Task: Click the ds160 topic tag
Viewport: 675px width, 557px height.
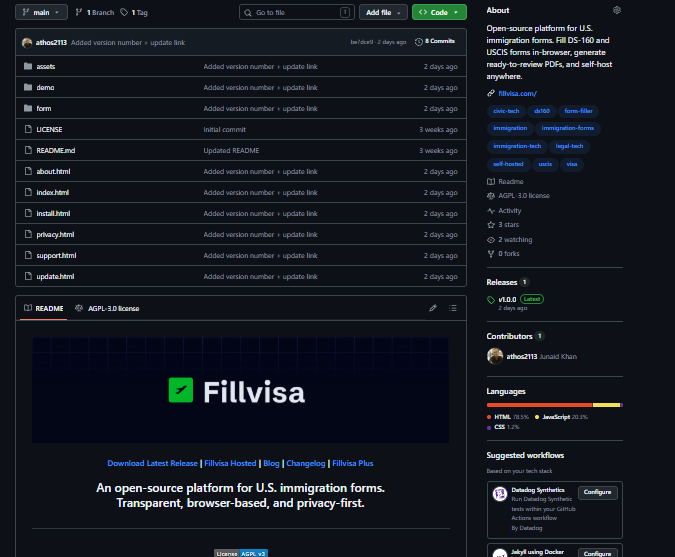Action: [x=542, y=111]
